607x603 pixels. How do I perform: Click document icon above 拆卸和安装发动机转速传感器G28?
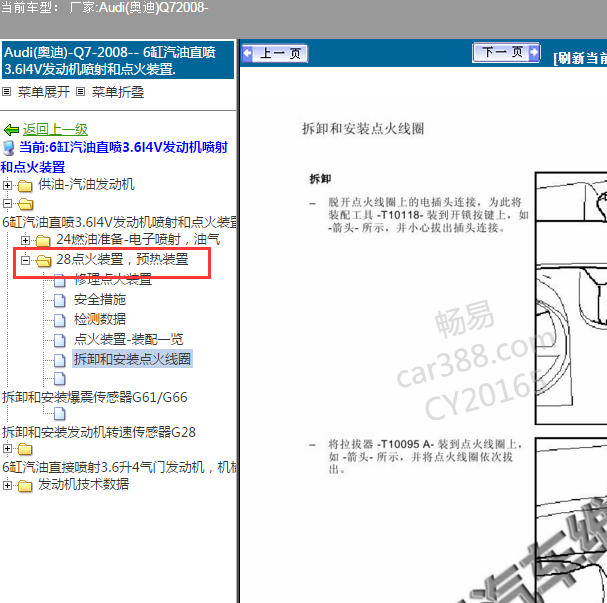click(59, 414)
